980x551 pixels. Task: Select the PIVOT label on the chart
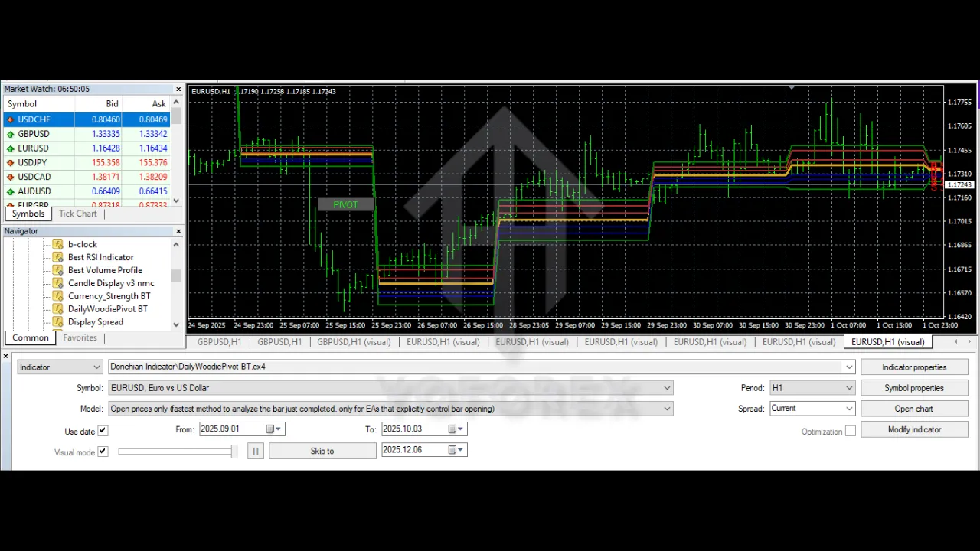[x=346, y=204]
